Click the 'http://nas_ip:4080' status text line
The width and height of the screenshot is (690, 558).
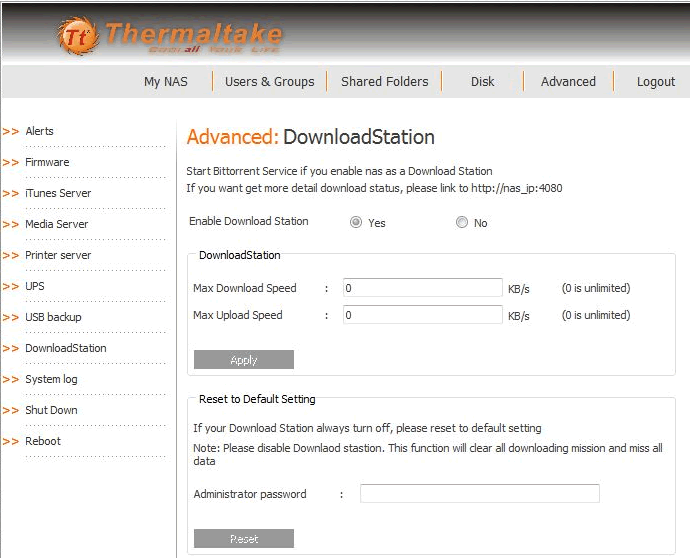pyautogui.click(x=374, y=188)
